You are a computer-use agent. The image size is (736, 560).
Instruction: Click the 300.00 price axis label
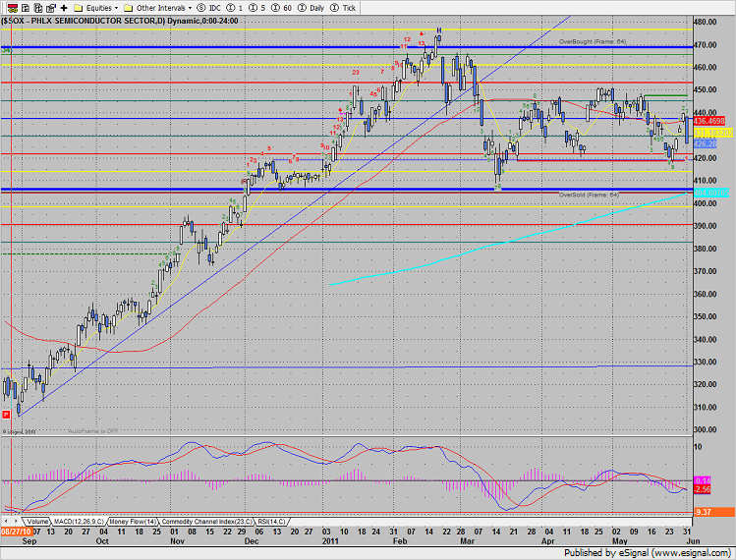pyautogui.click(x=705, y=429)
